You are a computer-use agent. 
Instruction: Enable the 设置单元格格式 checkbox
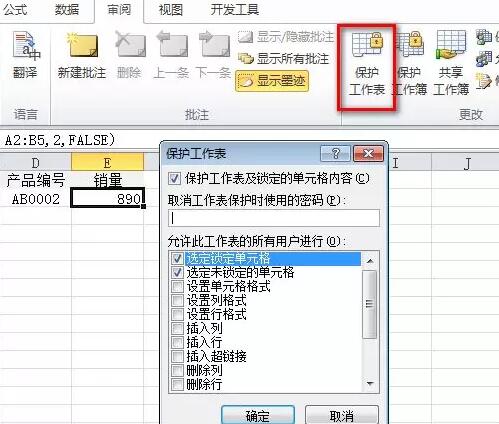point(177,287)
